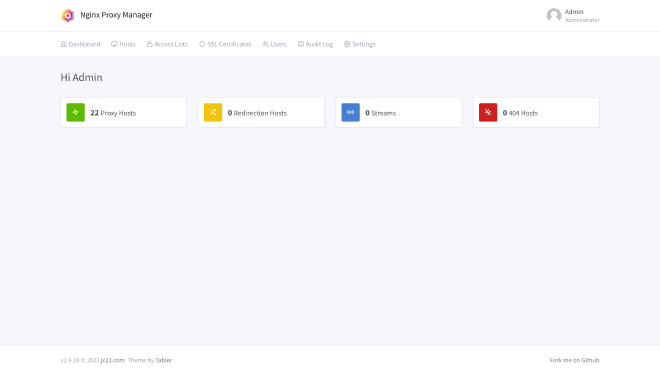Click the green Proxy Hosts icon
The width and height of the screenshot is (660, 374).
pyautogui.click(x=76, y=112)
